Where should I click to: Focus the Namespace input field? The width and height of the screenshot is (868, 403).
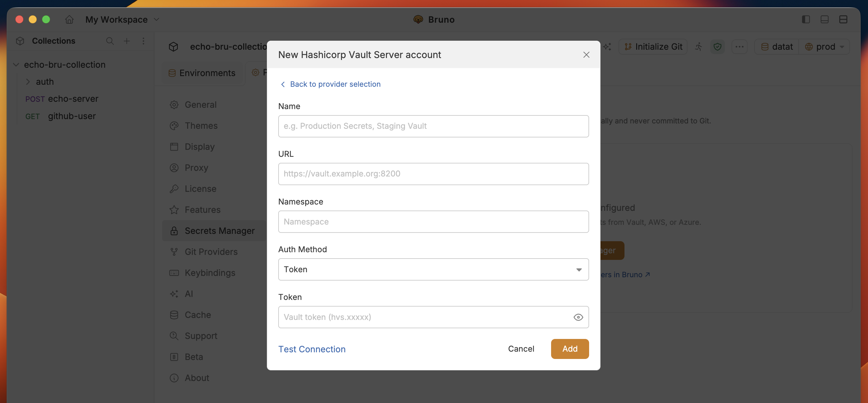(433, 222)
